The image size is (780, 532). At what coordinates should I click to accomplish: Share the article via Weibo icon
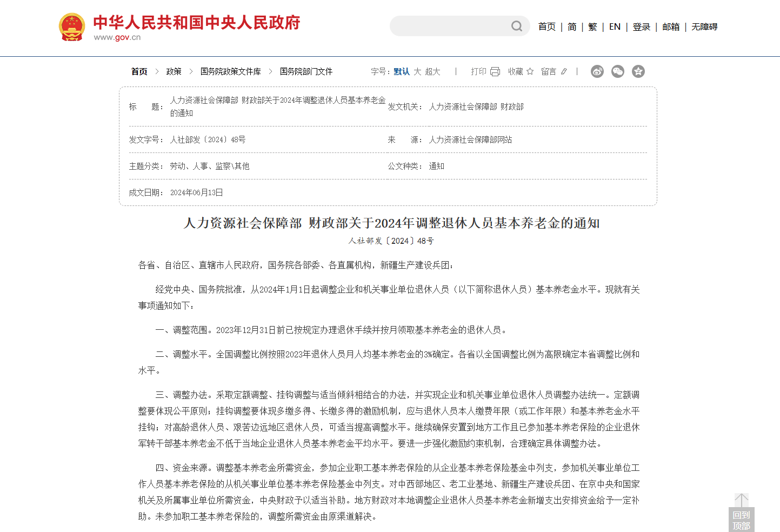597,71
